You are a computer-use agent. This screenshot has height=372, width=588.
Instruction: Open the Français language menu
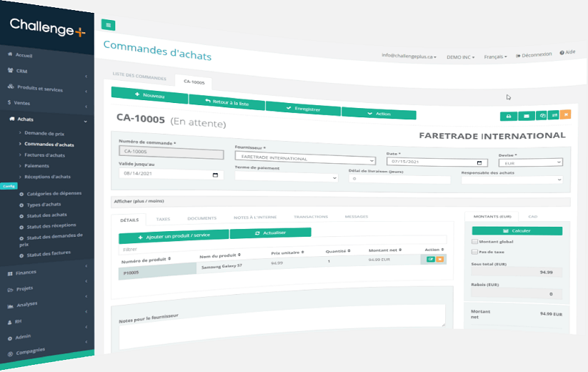click(495, 56)
